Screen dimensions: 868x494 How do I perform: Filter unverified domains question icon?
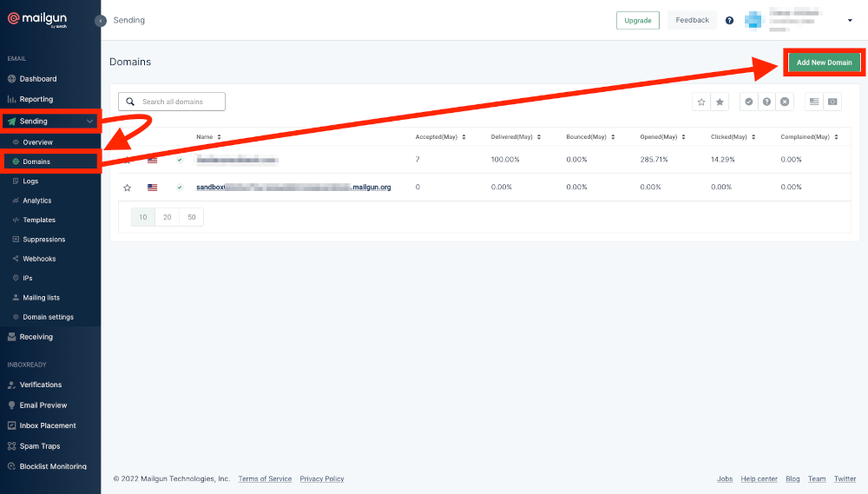(x=766, y=102)
